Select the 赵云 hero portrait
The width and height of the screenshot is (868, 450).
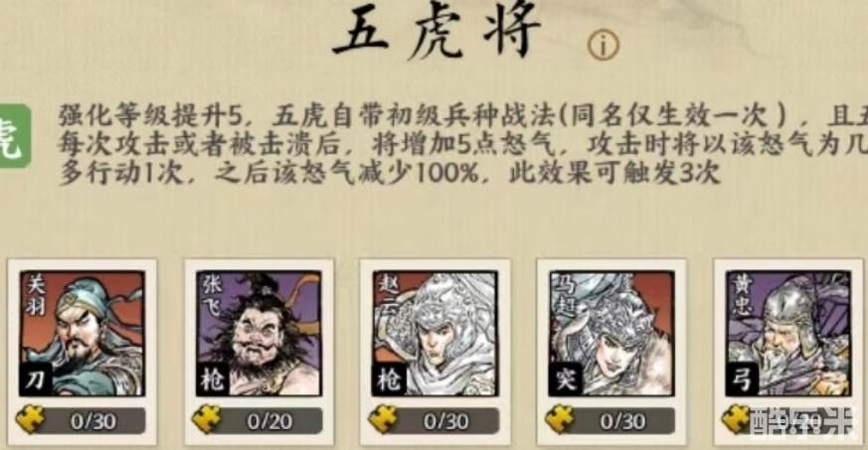[434, 333]
